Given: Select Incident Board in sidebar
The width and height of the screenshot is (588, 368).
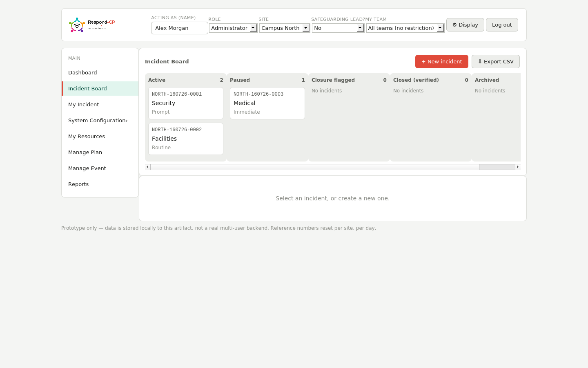Looking at the screenshot, I should tap(100, 89).
